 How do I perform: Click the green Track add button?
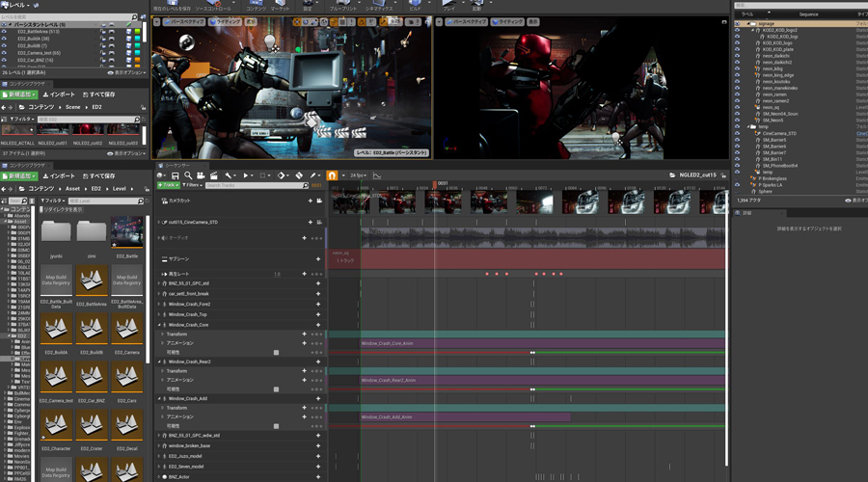[168, 185]
